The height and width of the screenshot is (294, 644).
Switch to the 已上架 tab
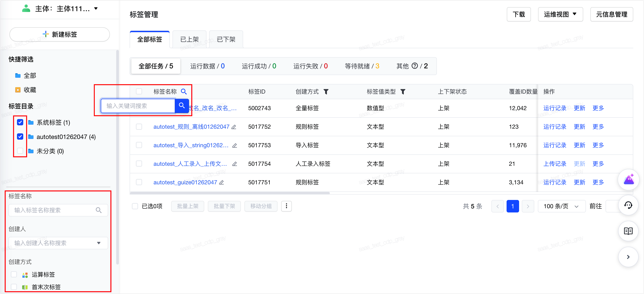(189, 39)
